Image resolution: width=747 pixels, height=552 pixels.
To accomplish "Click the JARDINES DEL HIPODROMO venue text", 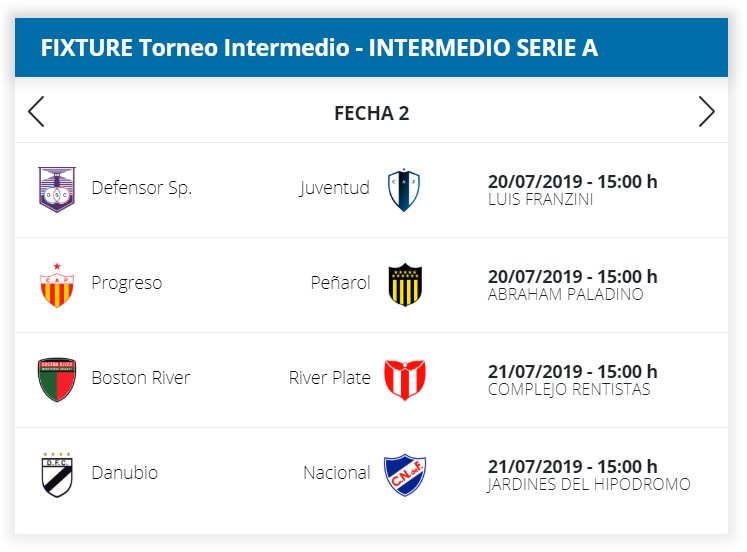I will click(x=588, y=485).
